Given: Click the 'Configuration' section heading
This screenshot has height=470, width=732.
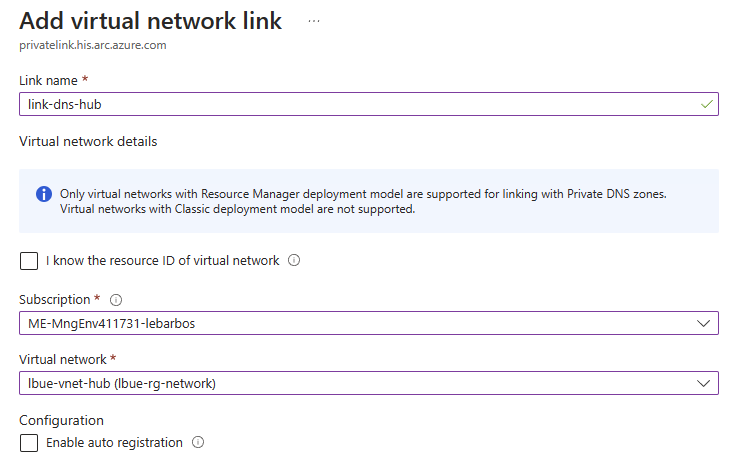Looking at the screenshot, I should (x=61, y=421).
